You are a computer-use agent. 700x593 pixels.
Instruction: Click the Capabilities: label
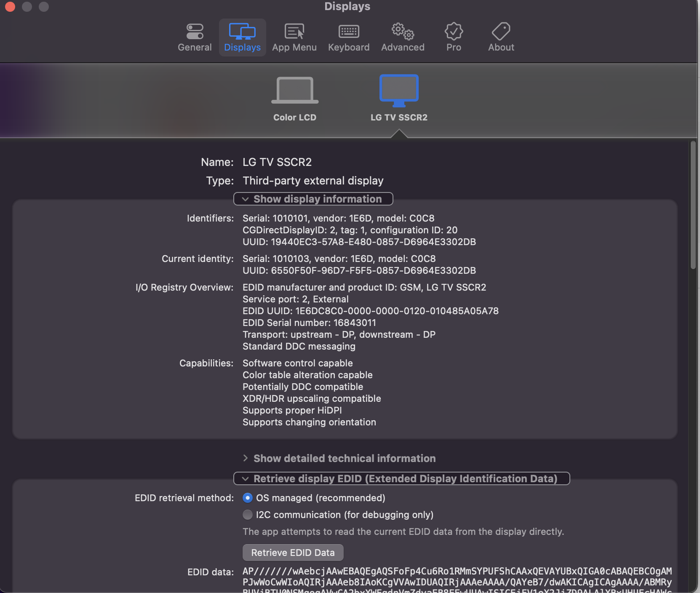pos(206,363)
